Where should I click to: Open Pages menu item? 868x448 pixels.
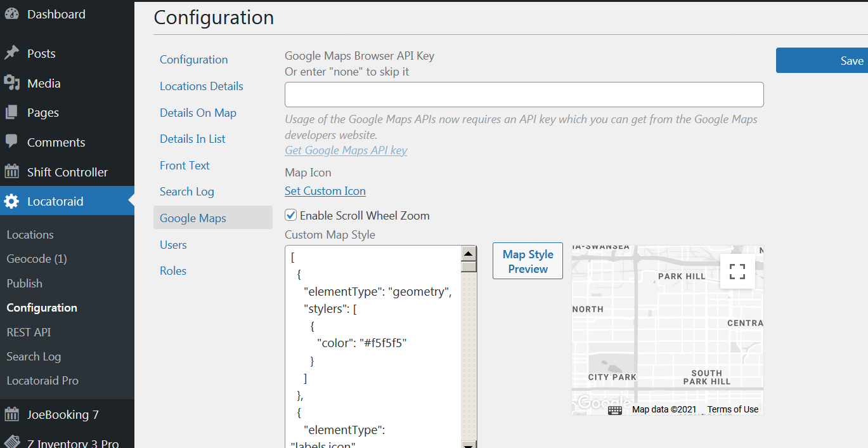click(x=67, y=112)
